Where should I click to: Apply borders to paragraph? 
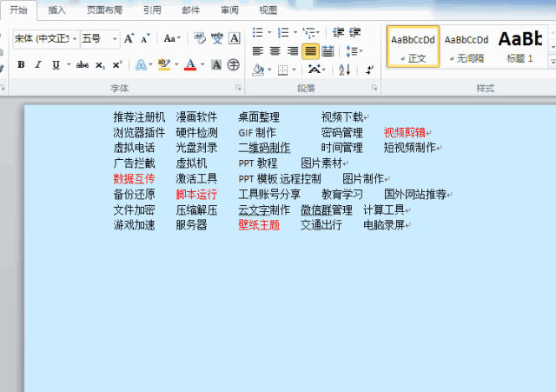coord(282,70)
